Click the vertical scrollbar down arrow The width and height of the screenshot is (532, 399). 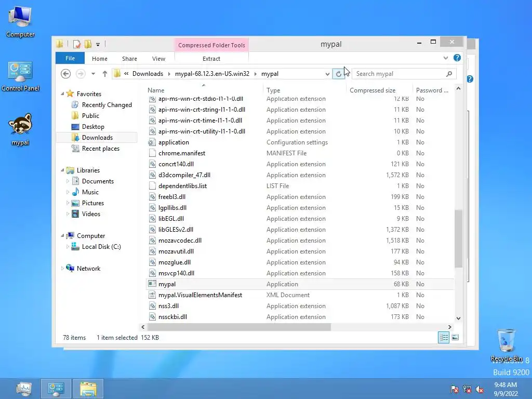pyautogui.click(x=458, y=318)
